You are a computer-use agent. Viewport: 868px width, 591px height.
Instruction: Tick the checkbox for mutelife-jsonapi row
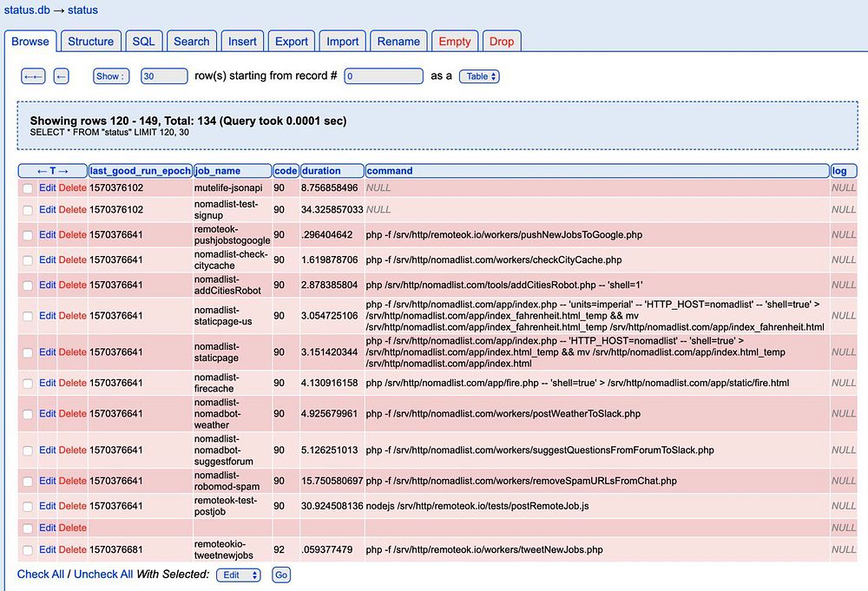[28, 187]
